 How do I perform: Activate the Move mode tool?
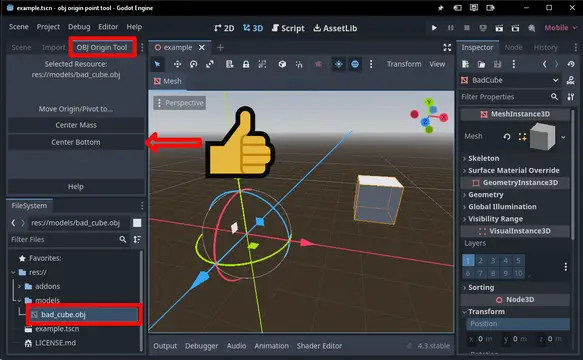[x=177, y=64]
